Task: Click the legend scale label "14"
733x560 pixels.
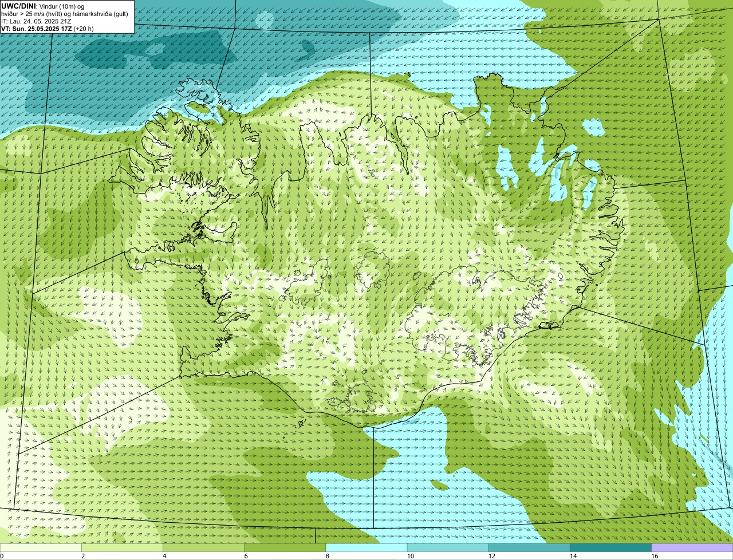Action: [573, 556]
